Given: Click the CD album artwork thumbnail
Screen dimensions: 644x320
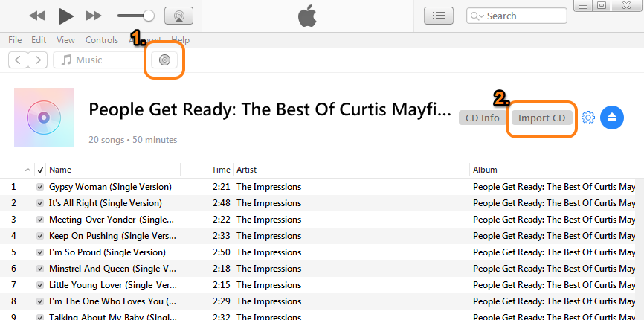Looking at the screenshot, I should 44,118.
